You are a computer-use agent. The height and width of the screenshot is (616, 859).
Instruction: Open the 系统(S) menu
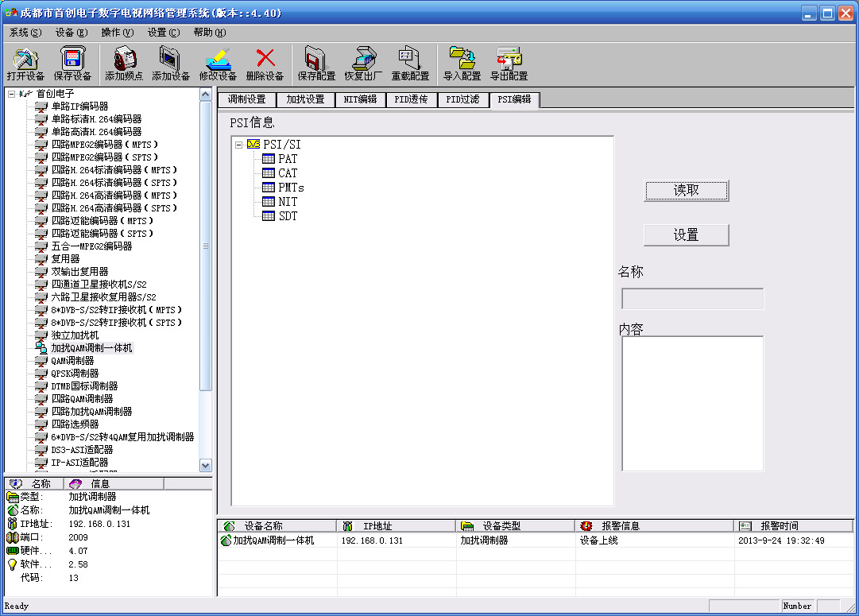coord(25,33)
